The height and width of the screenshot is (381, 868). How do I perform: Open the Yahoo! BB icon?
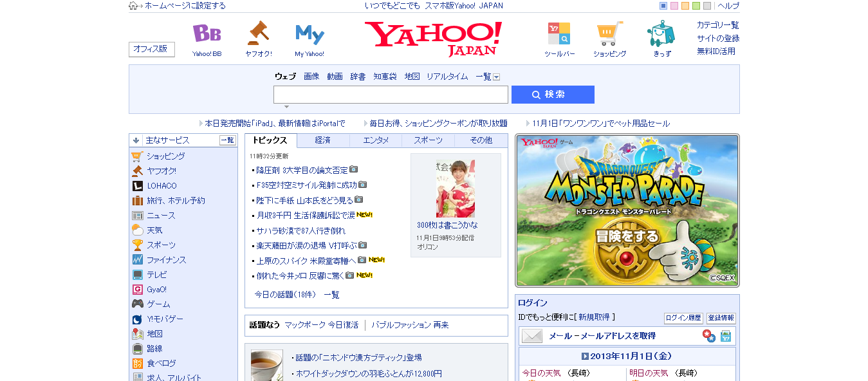(x=207, y=33)
